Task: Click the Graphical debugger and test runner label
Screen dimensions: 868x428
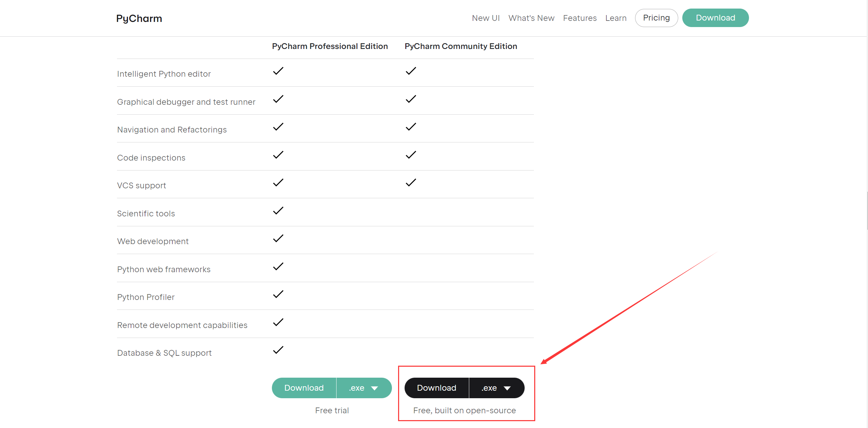Action: click(186, 102)
